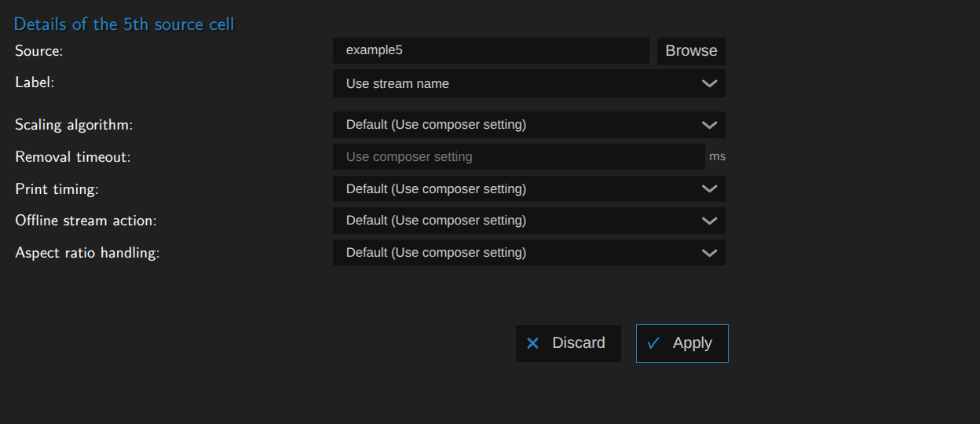Click the 'Aspect ratio handling:' label
The height and width of the screenshot is (424, 980).
tap(87, 254)
